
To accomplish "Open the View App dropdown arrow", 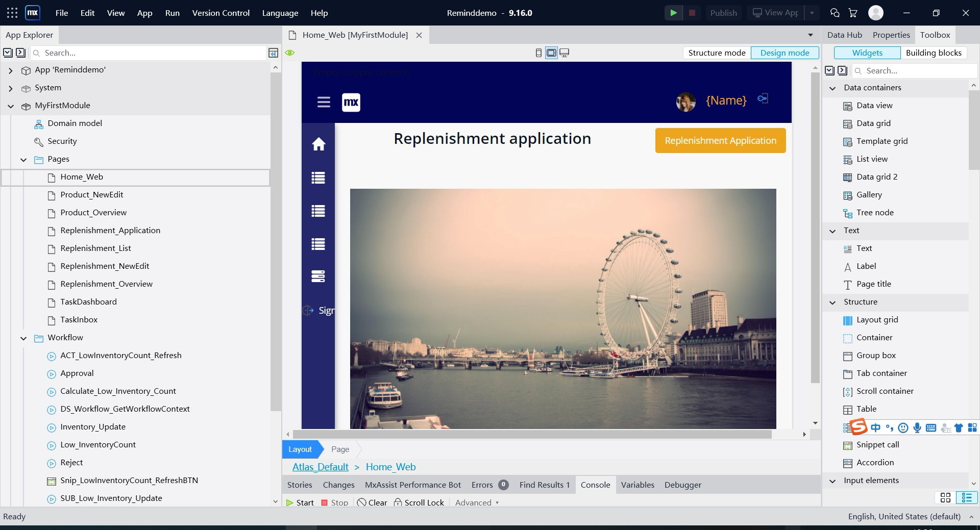I will click(x=812, y=13).
